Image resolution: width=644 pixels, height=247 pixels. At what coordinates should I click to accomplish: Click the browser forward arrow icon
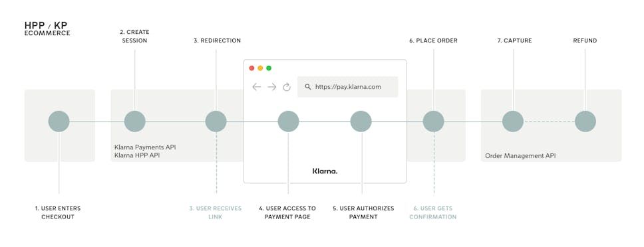272,87
